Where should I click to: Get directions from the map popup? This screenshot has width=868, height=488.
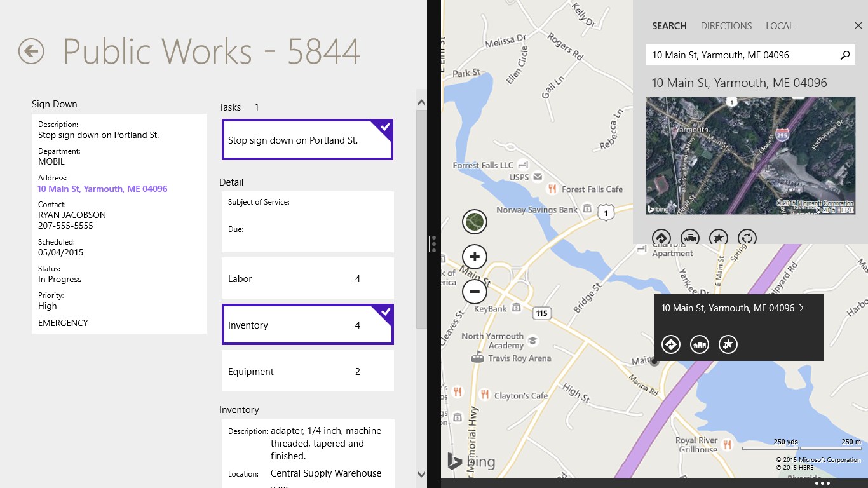point(670,344)
